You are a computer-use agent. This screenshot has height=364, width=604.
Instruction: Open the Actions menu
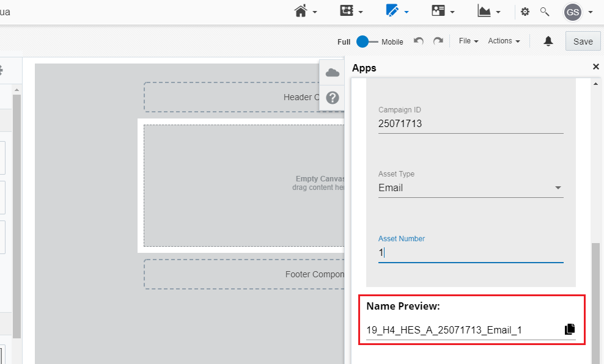[x=504, y=41]
